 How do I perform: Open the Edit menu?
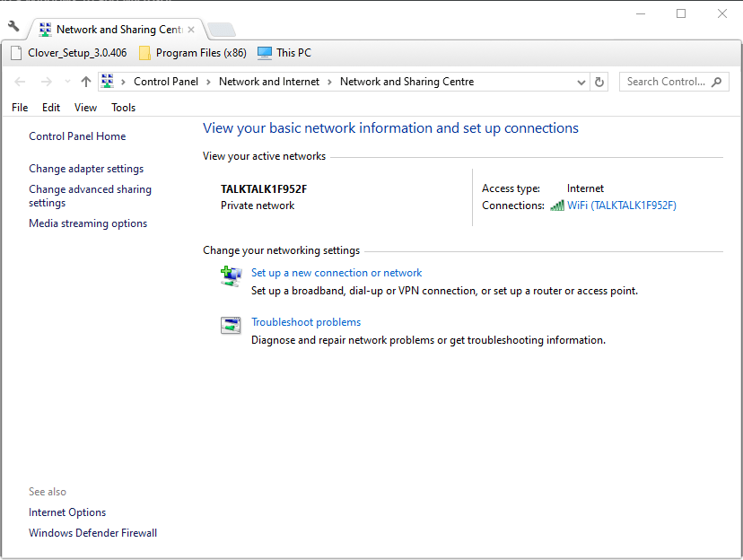pos(51,108)
